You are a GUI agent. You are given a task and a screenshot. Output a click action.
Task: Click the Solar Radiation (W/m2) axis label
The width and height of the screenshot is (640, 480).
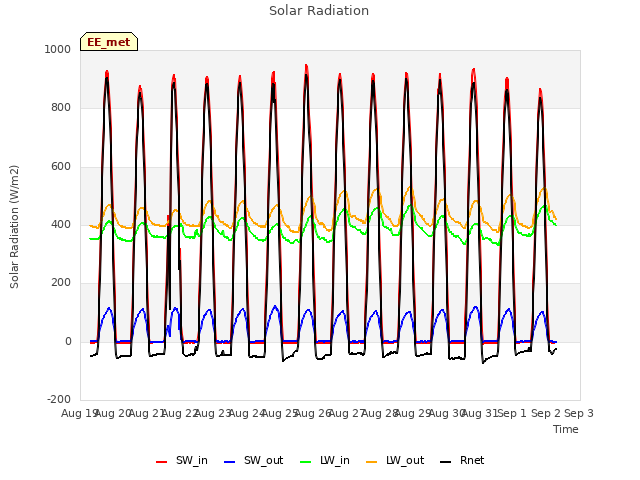pyautogui.click(x=14, y=227)
